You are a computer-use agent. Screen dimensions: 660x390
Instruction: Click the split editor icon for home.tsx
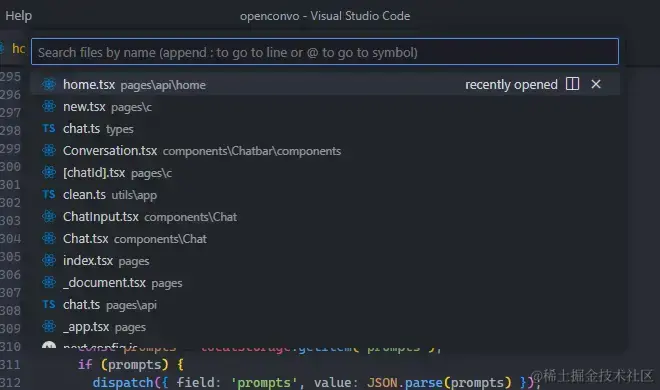pos(572,84)
